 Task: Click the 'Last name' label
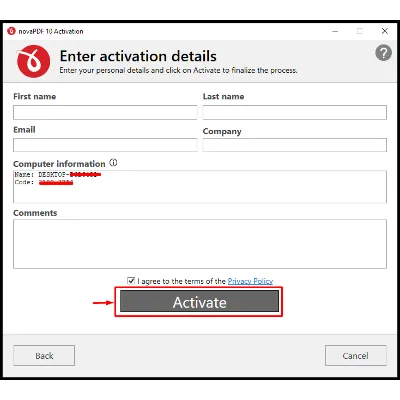tap(223, 97)
